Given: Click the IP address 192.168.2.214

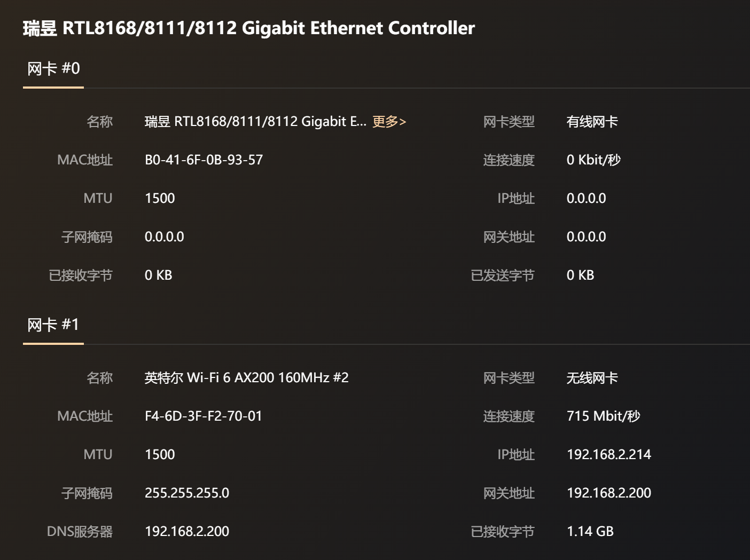Looking at the screenshot, I should pyautogui.click(x=608, y=455).
